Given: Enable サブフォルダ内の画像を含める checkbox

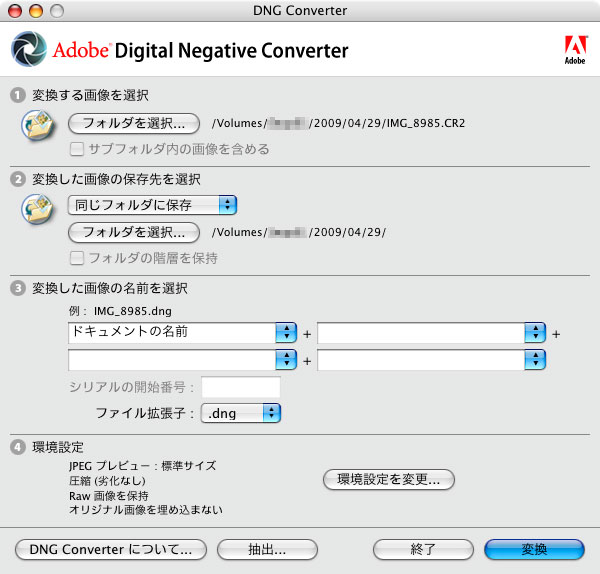Looking at the screenshot, I should click(x=77, y=149).
